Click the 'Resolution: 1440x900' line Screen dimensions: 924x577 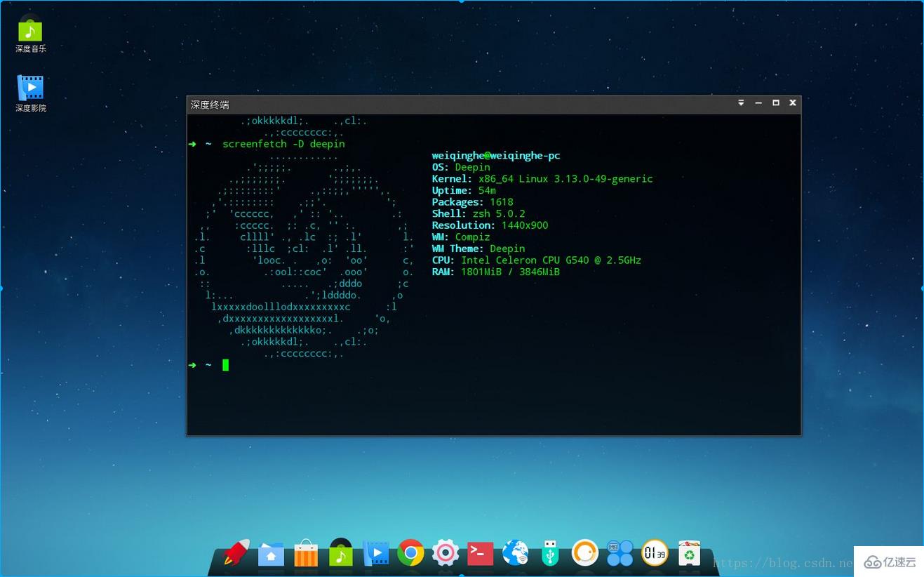pos(490,225)
